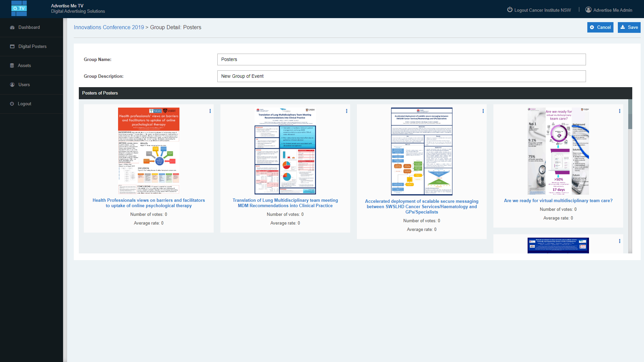Open the Lung Multidisciplinary poster thumbnail

click(285, 150)
